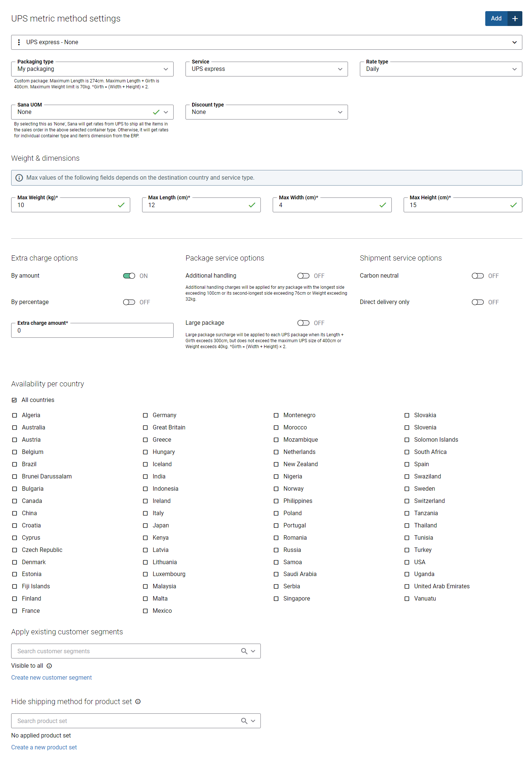Click the three-dot handle on UPS express row
This screenshot has width=532, height=762.
pyautogui.click(x=19, y=42)
